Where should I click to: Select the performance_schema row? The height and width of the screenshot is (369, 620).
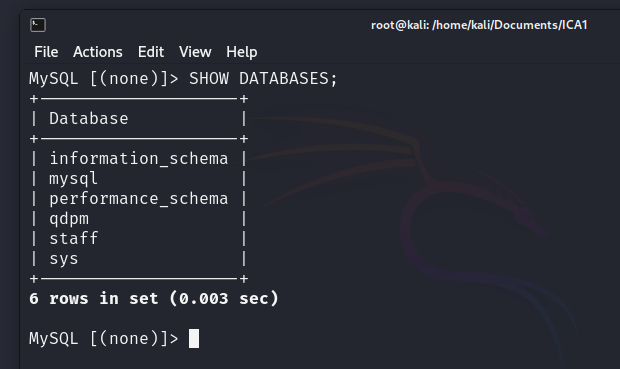[138, 199]
